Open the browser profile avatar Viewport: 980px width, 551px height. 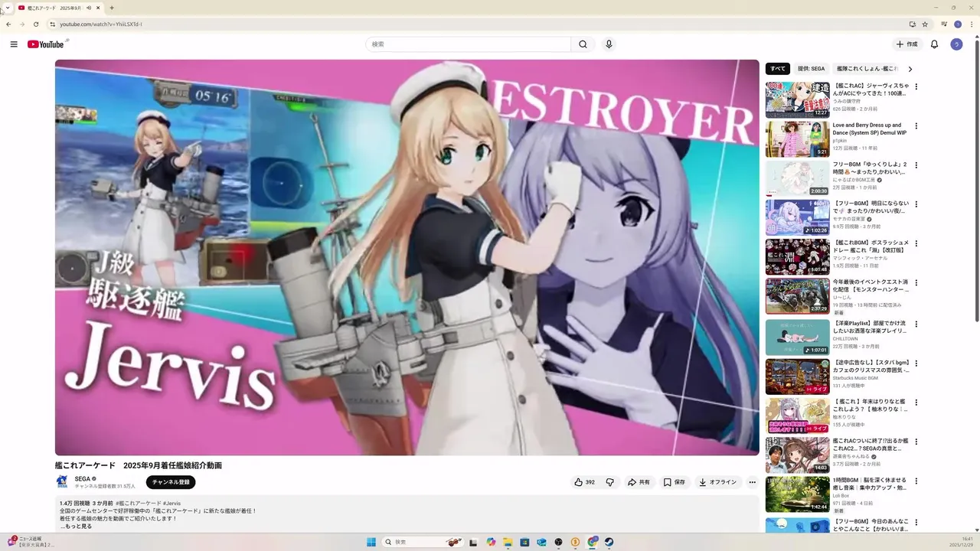click(958, 24)
